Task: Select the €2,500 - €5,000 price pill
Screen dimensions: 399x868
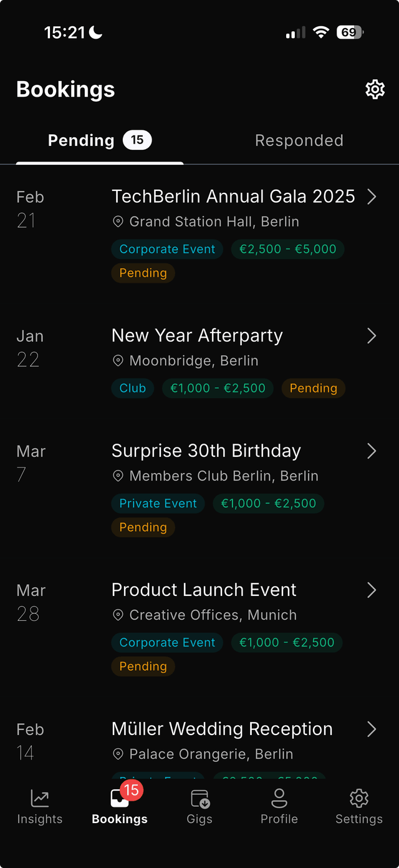Action: point(287,248)
